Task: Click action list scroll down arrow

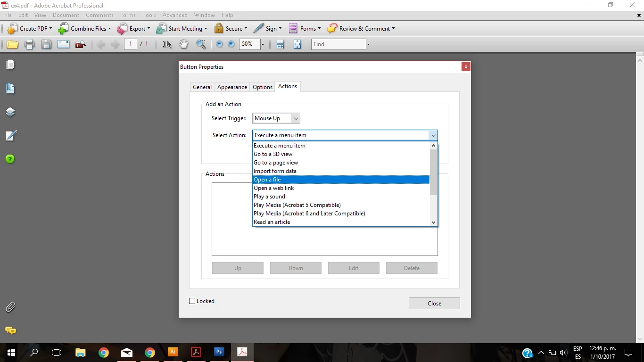Action: (x=433, y=222)
